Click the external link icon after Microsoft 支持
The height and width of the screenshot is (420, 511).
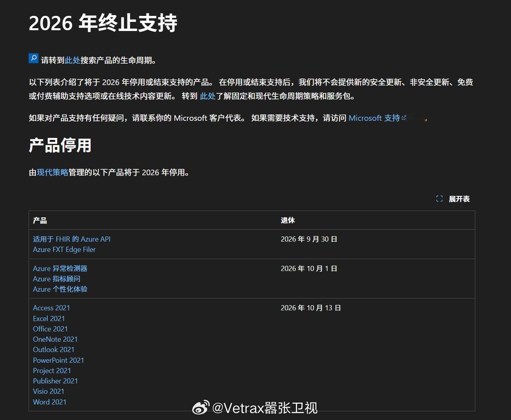click(x=404, y=118)
